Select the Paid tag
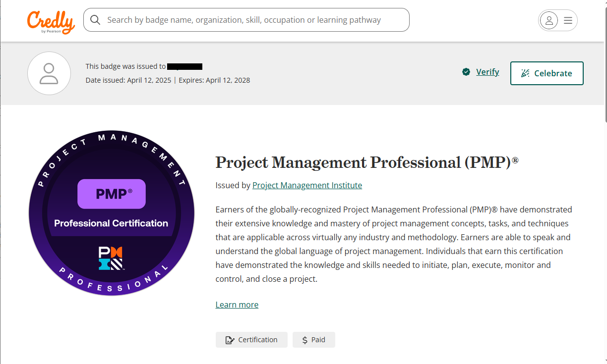The image size is (607, 364). [x=313, y=340]
